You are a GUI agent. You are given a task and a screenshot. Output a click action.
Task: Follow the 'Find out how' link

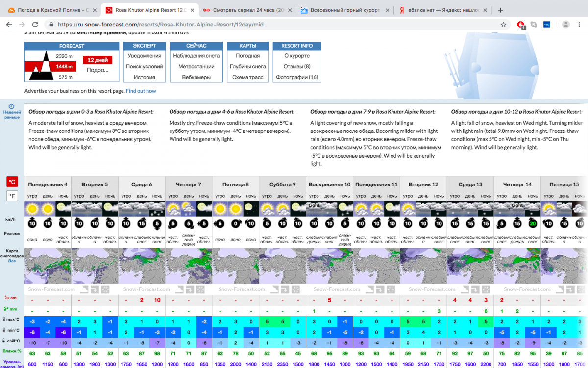pyautogui.click(x=141, y=91)
